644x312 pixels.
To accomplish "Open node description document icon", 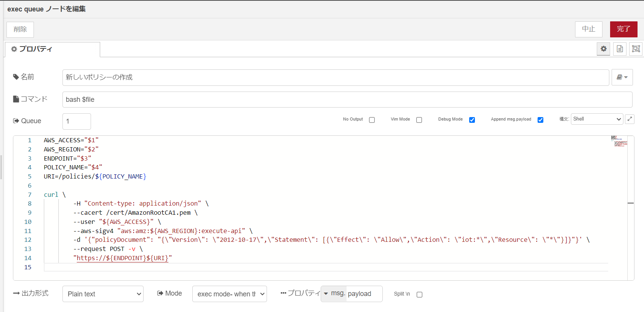I will click(620, 49).
